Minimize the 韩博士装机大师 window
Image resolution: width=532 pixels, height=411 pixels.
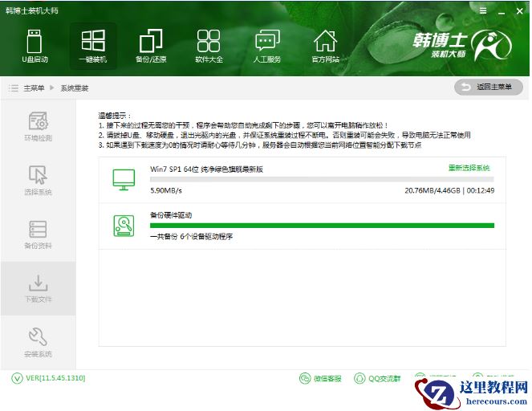click(502, 12)
